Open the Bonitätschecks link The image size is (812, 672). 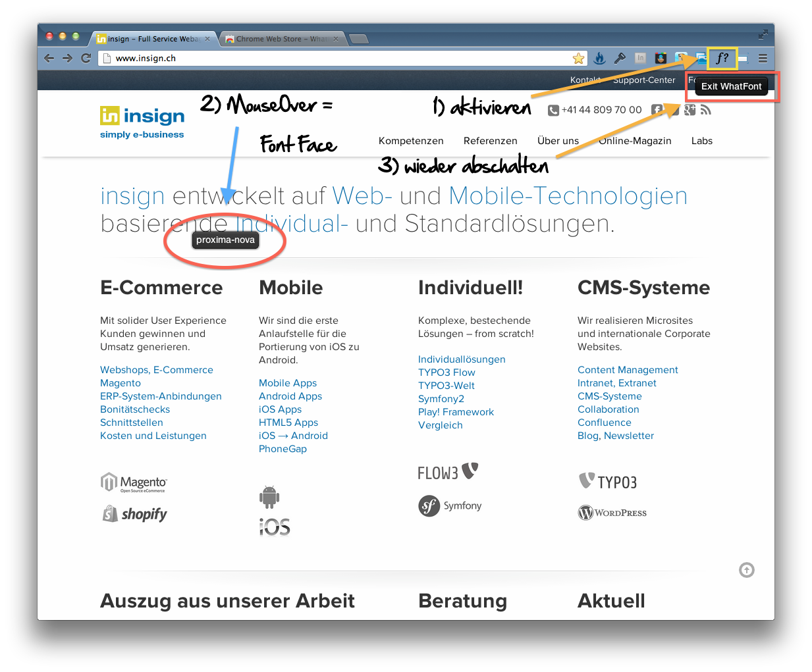pos(135,409)
